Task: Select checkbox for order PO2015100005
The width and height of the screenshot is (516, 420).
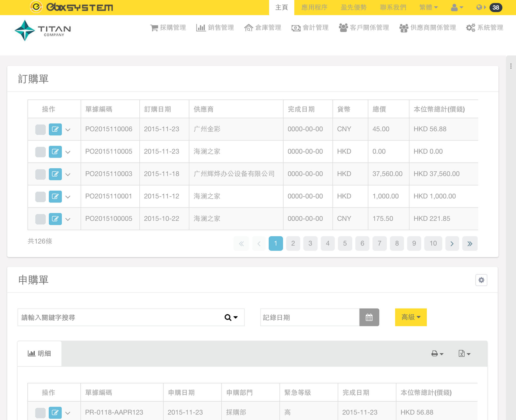Action: point(40,219)
